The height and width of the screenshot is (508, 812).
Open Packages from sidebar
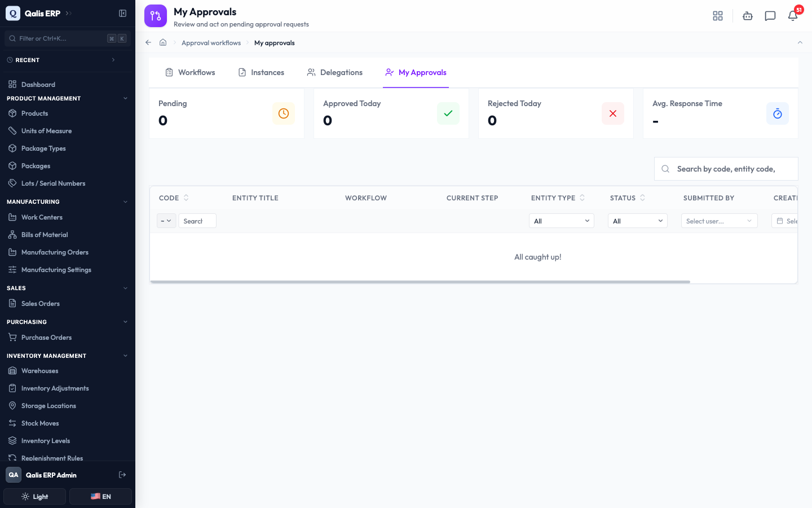tap(68, 166)
